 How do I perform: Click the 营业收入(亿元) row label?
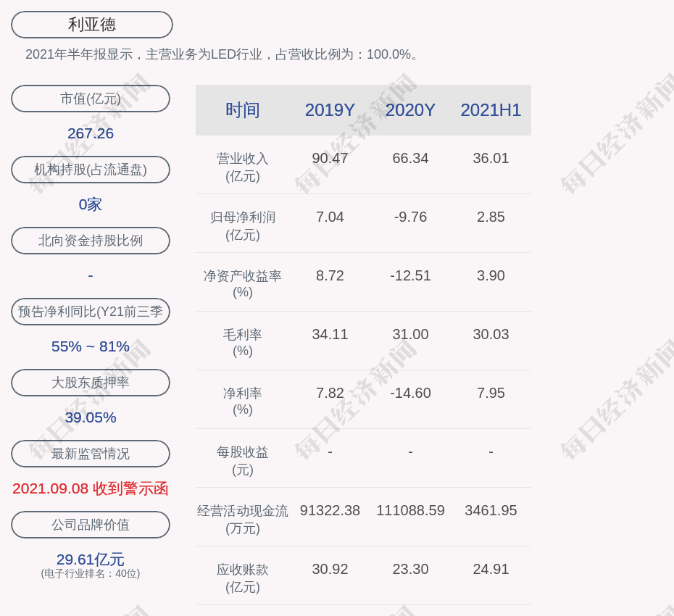click(243, 167)
